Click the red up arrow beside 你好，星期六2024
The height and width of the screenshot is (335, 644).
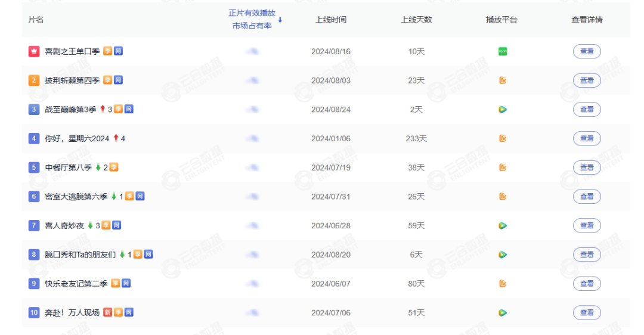(x=116, y=138)
